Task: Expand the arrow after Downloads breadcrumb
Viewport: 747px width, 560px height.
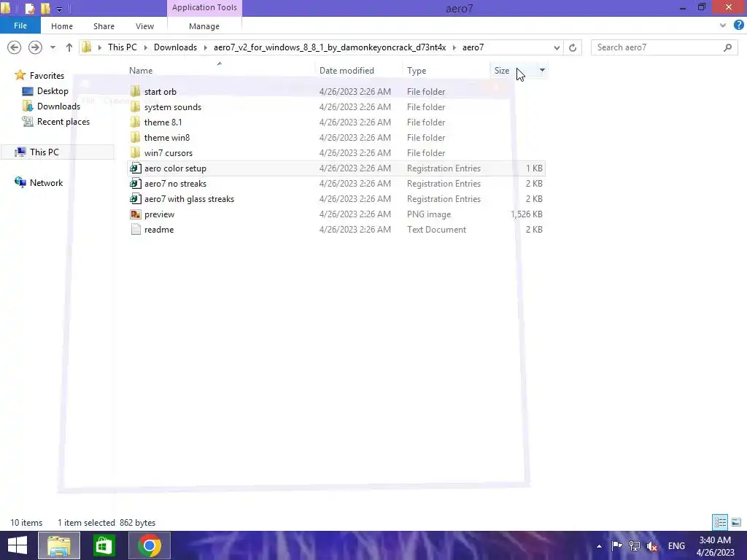Action: [x=205, y=47]
